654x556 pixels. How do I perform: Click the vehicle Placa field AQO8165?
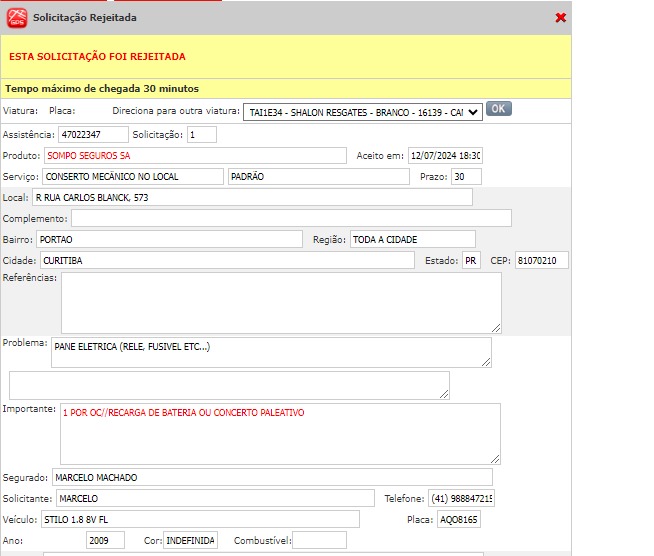coord(458,519)
